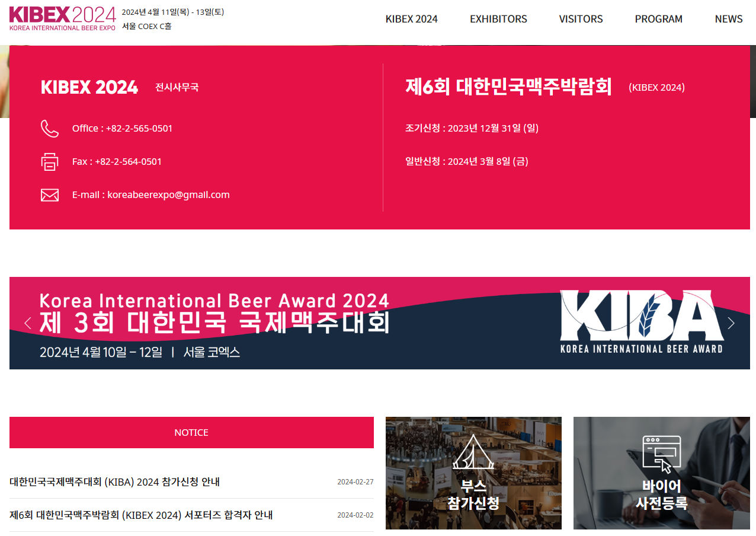Image resolution: width=756 pixels, height=536 pixels.
Task: Click the Fax number +82-2-564-0501
Action: (x=128, y=161)
